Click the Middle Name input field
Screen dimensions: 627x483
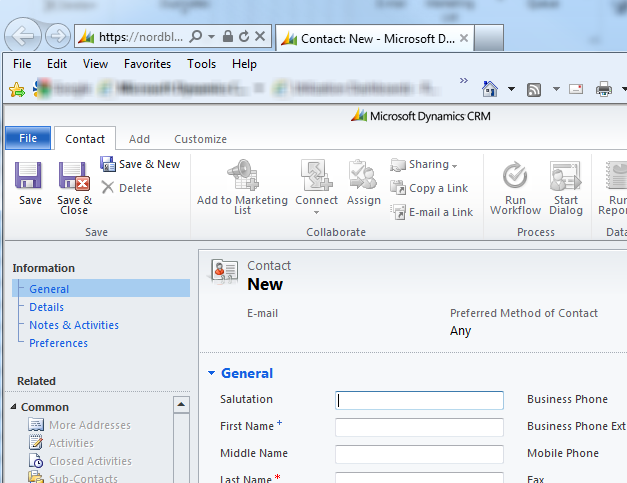(x=419, y=454)
